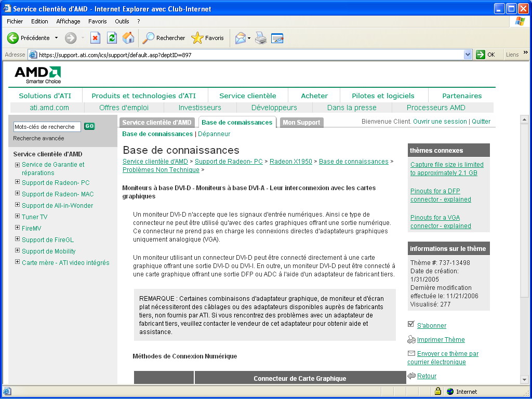Expand Support de All-in-Wonder node
532x399 pixels.
17,205
